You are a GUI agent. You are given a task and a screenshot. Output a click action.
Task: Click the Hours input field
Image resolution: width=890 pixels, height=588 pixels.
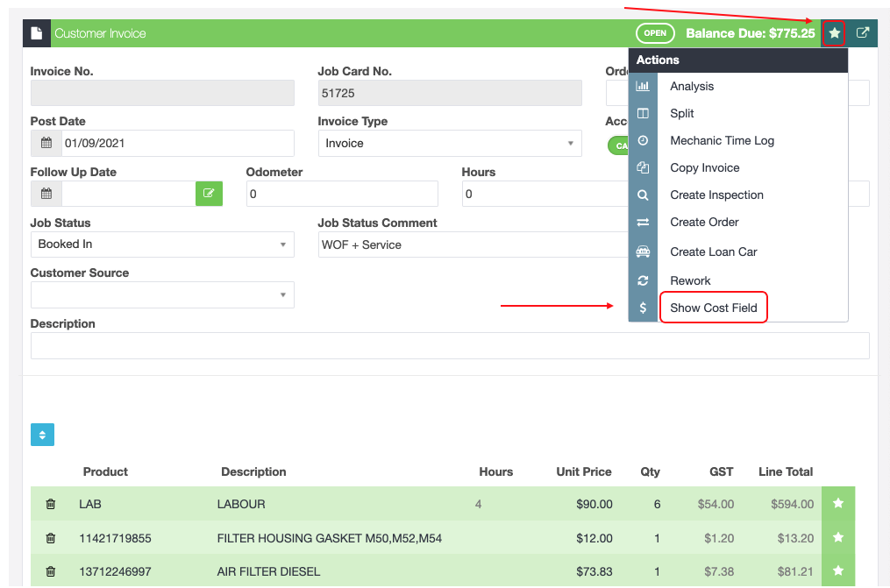545,194
